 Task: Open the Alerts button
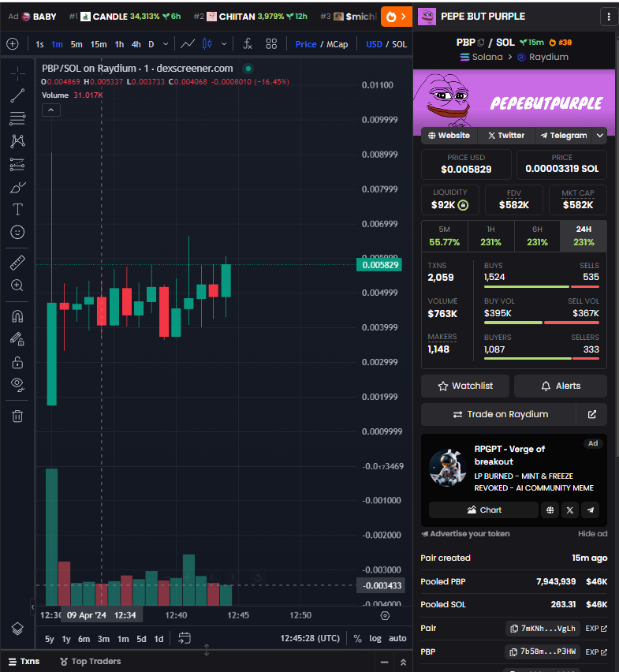[561, 386]
